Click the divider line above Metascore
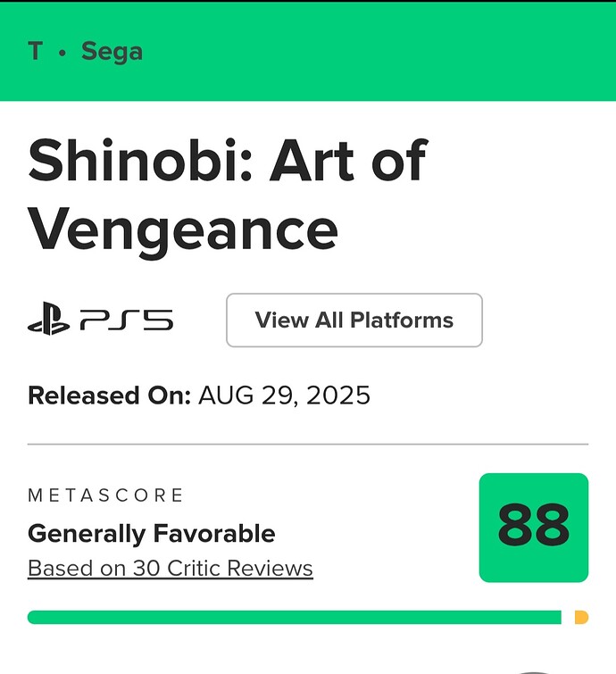616x674 pixels. (x=308, y=444)
